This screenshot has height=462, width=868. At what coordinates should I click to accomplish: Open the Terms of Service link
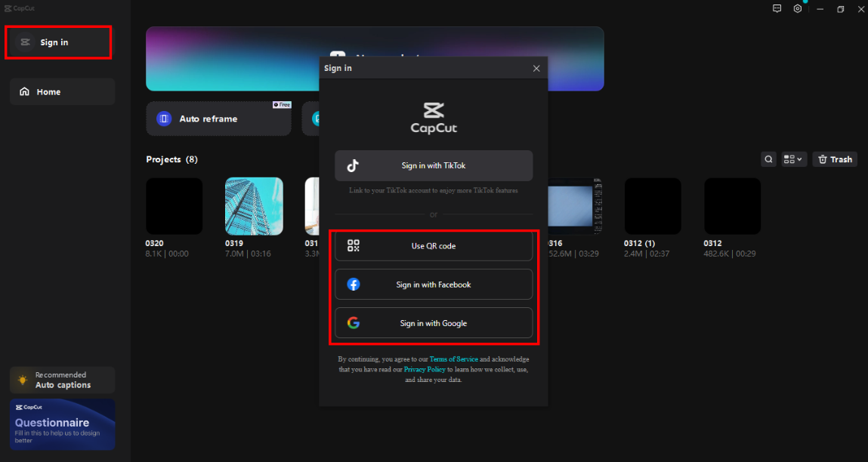click(453, 359)
